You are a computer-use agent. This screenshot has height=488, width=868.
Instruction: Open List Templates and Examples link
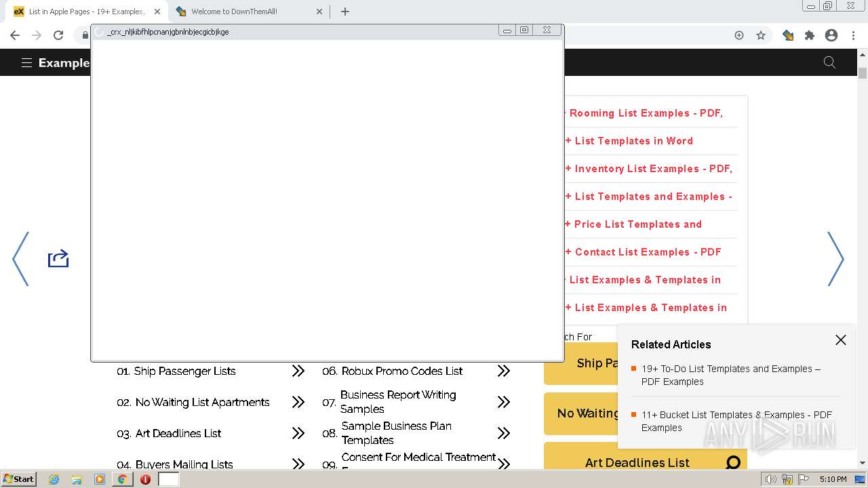[x=648, y=197]
